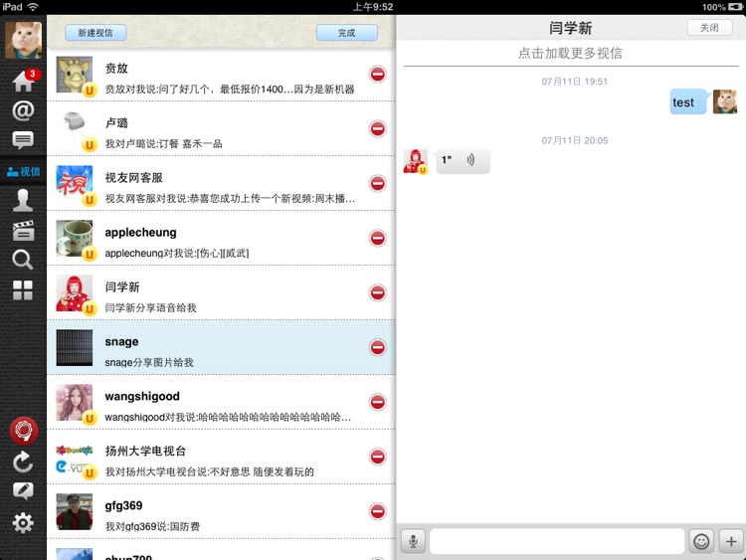Tap the battery indicator in status bar
746x560 pixels.
click(x=735, y=7)
